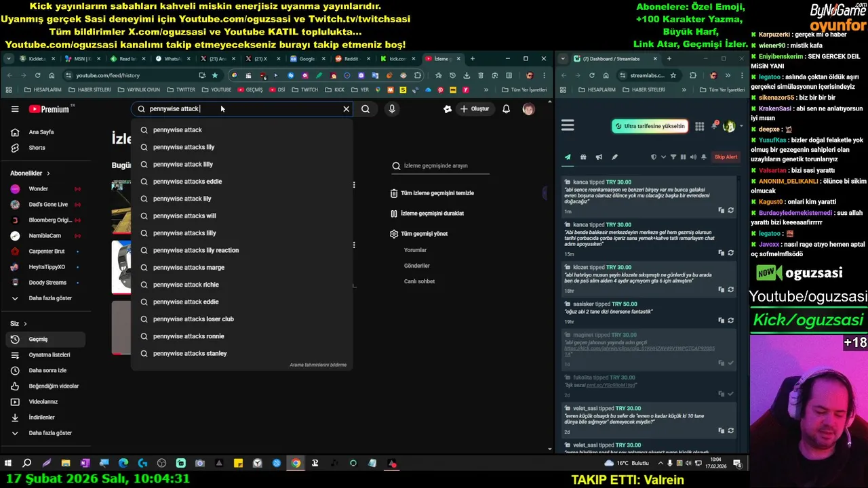
Task: Choose suggestion 'pennywise attacks loser club'
Action: click(x=241, y=319)
